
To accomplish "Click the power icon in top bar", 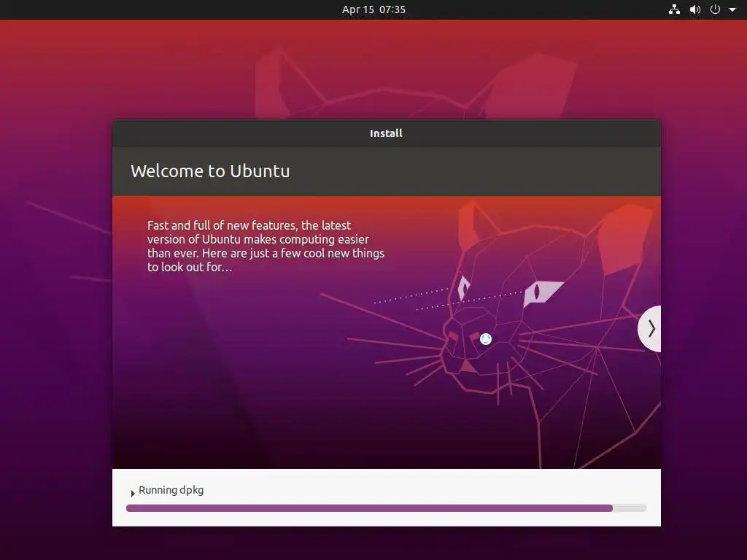I will tap(715, 9).
